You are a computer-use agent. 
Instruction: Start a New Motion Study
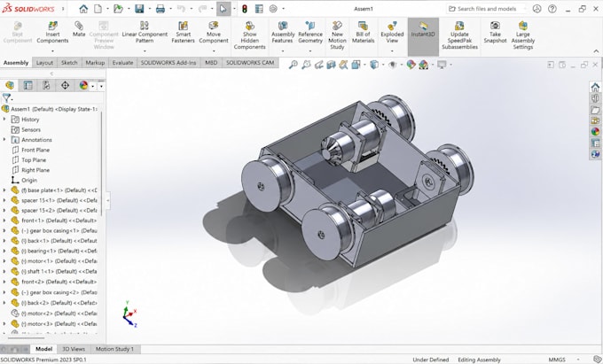[x=337, y=35]
